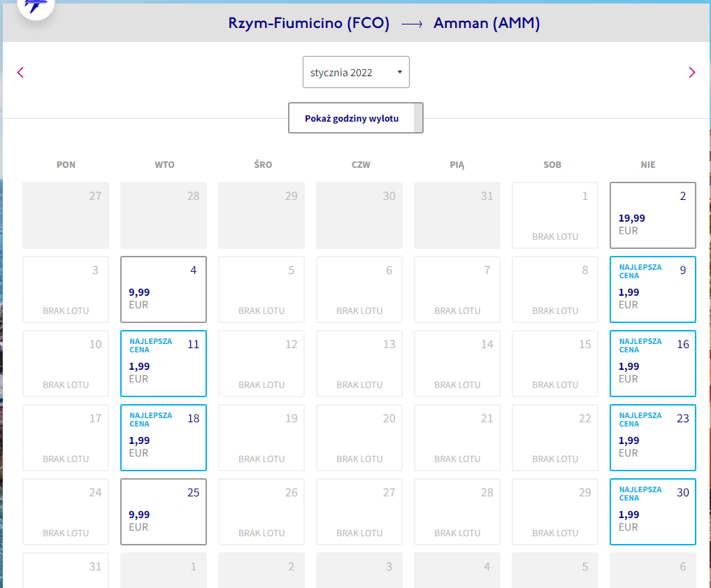
Task: Go to the next month with right arrow
Action: 691,73
